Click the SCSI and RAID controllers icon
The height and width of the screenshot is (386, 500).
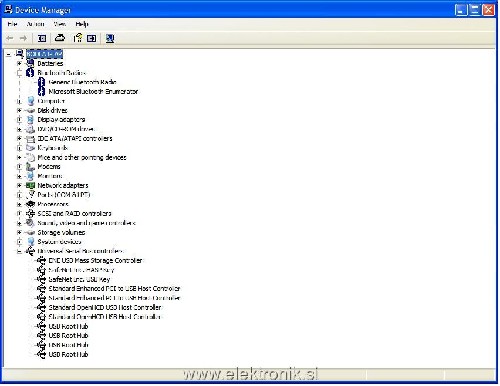pyautogui.click(x=30, y=213)
